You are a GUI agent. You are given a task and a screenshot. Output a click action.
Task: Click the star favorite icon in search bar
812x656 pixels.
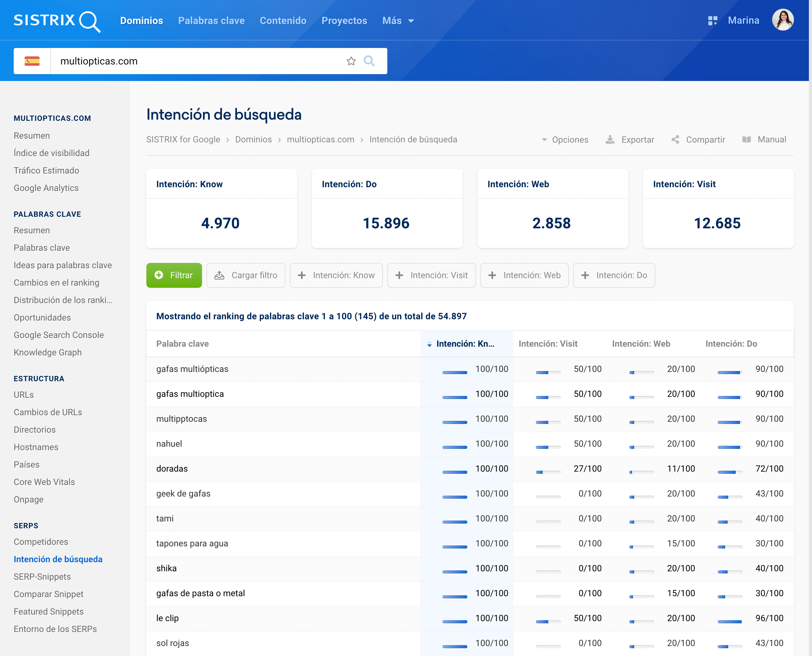click(x=351, y=61)
